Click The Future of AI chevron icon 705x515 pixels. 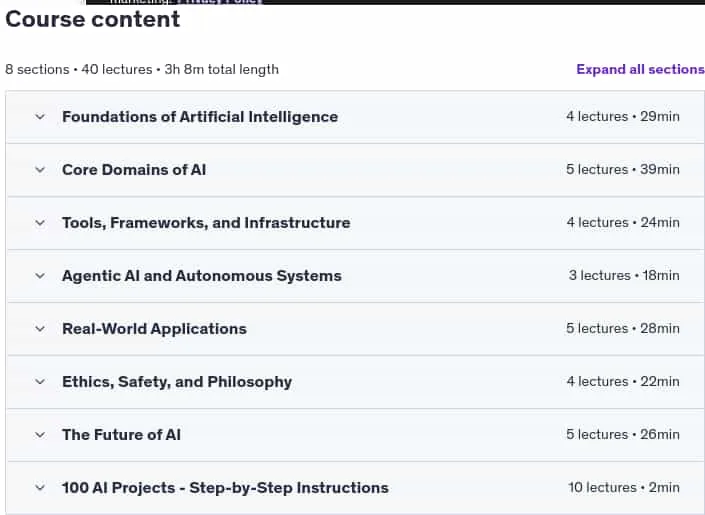[40, 435]
